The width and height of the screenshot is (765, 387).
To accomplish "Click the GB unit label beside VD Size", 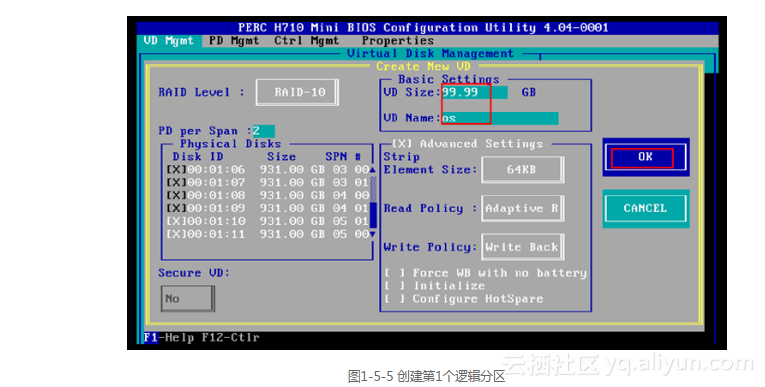I will pyautogui.click(x=529, y=92).
